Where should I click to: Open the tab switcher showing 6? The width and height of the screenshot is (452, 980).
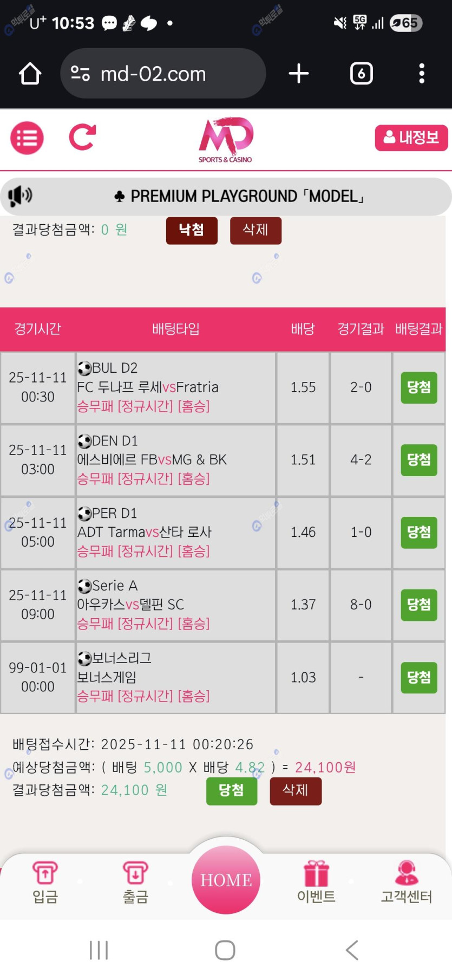tap(361, 74)
